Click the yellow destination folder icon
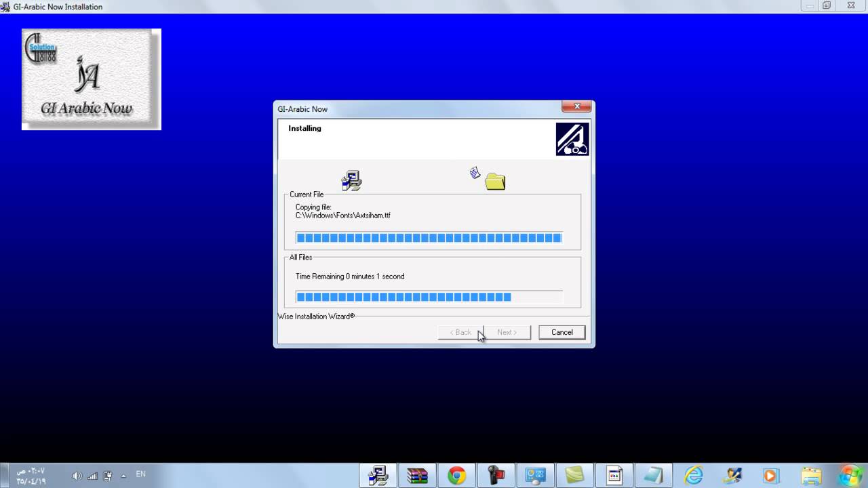The height and width of the screenshot is (488, 868). click(495, 182)
